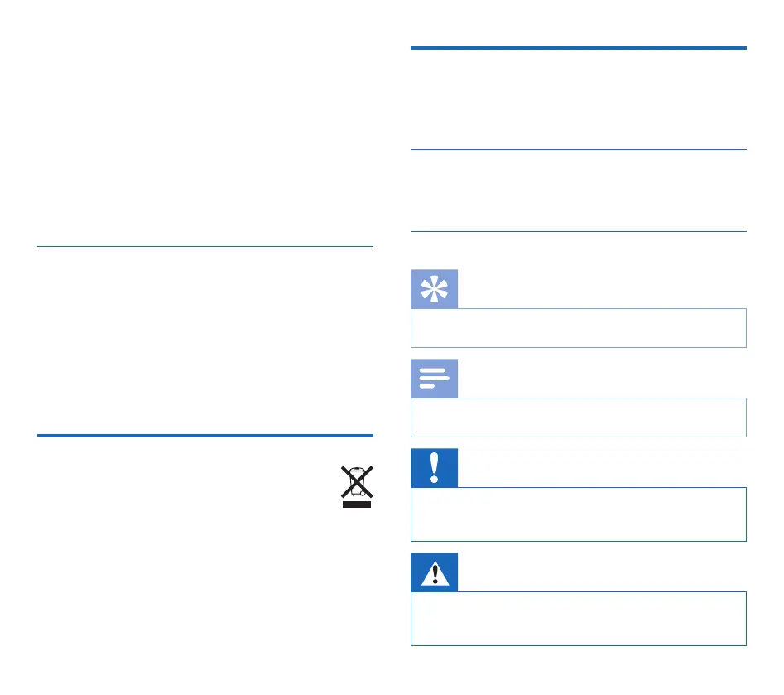This screenshot has height=695, width=784.
Task: Click the crossed-out wheeled bin symbol
Action: [x=357, y=479]
